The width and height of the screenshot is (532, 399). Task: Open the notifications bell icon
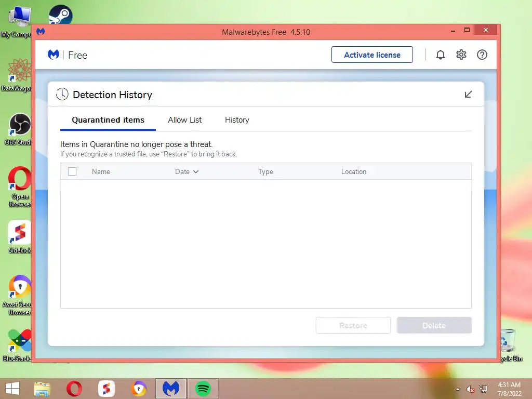(441, 55)
